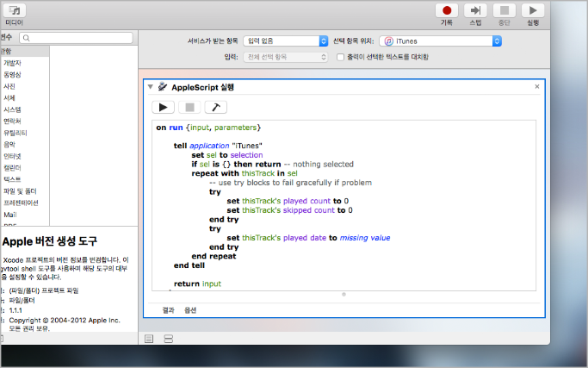Run the AppleScript with play button
Viewport: 588px width, 368px height.
pos(163,108)
